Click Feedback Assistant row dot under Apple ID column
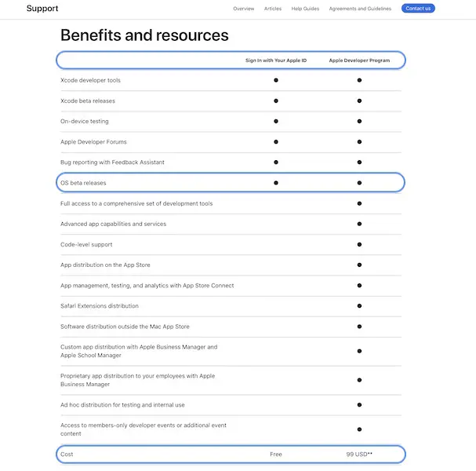 click(x=276, y=162)
